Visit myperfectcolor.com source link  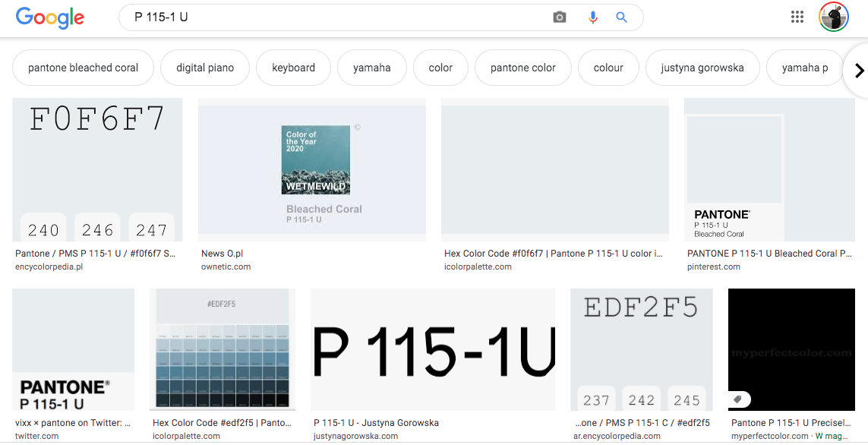pos(769,436)
